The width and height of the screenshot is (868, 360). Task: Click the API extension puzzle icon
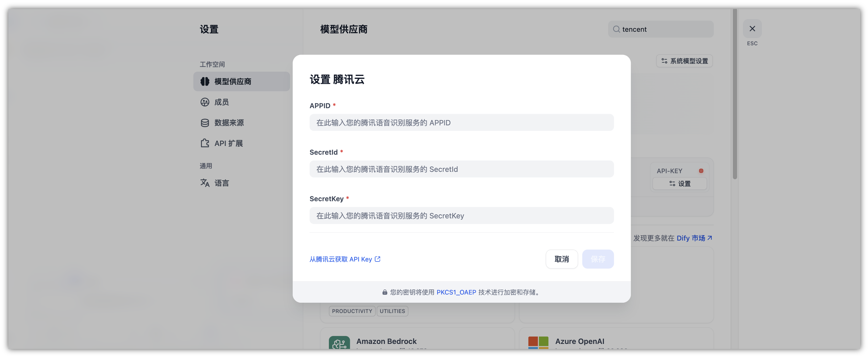[205, 143]
